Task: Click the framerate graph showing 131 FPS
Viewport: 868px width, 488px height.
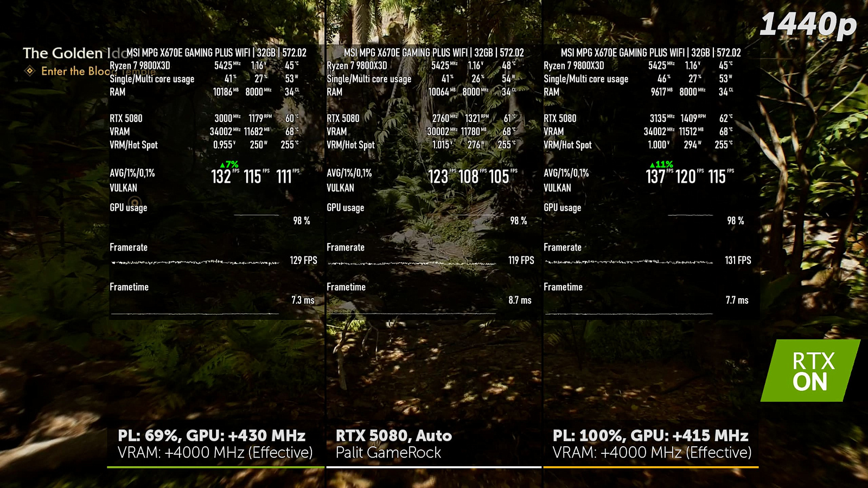Action: [x=629, y=262]
